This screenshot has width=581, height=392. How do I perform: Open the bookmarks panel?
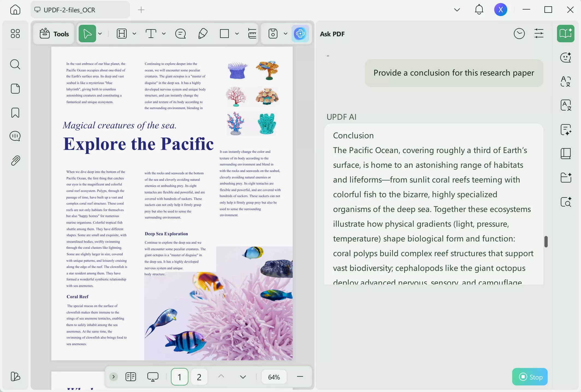15,113
